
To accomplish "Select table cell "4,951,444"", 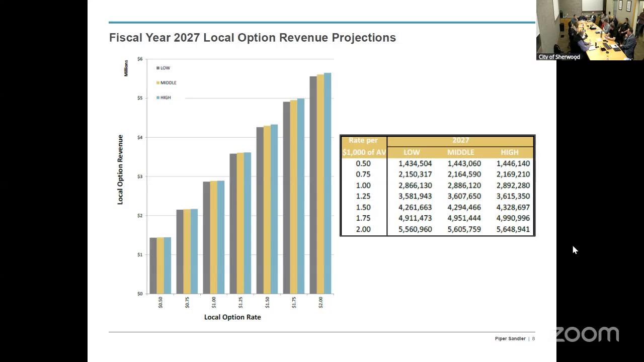I will [464, 218].
